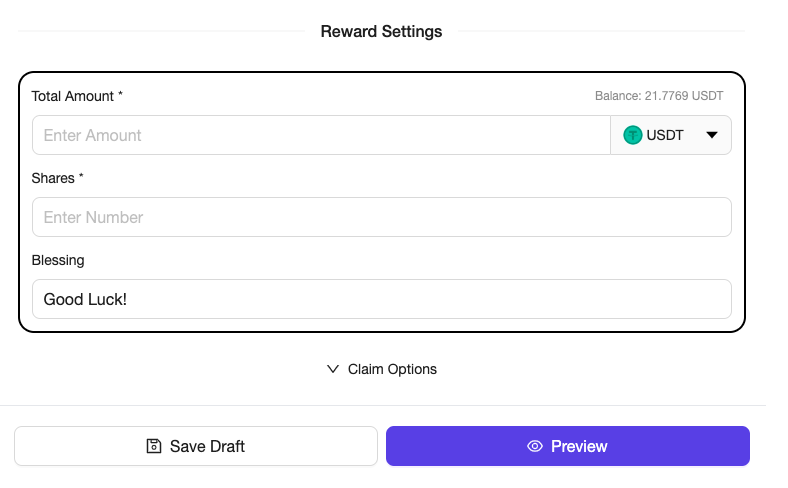Click the Shares field label
This screenshot has width=788, height=488.
pos(53,178)
